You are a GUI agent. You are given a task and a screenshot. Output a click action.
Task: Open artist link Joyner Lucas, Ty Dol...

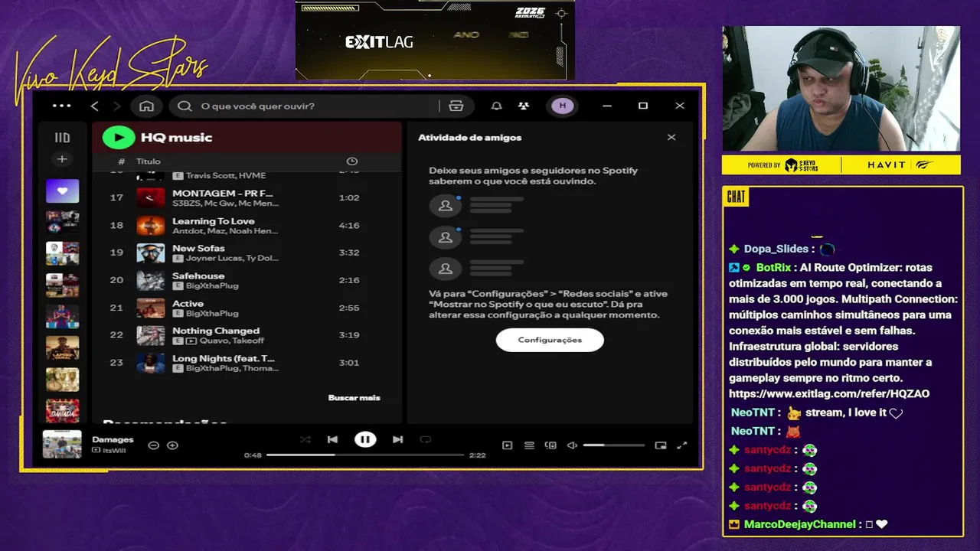(x=233, y=258)
